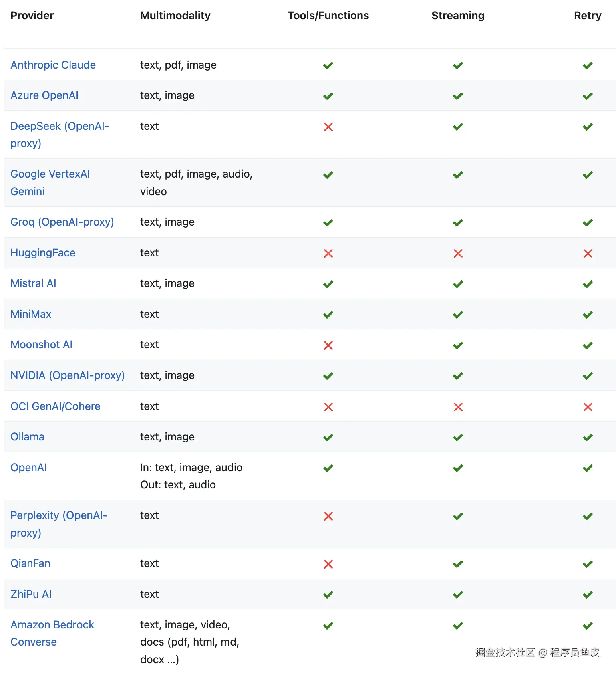Open the Azure OpenAI link
The width and height of the screenshot is (616, 674).
pyautogui.click(x=44, y=95)
